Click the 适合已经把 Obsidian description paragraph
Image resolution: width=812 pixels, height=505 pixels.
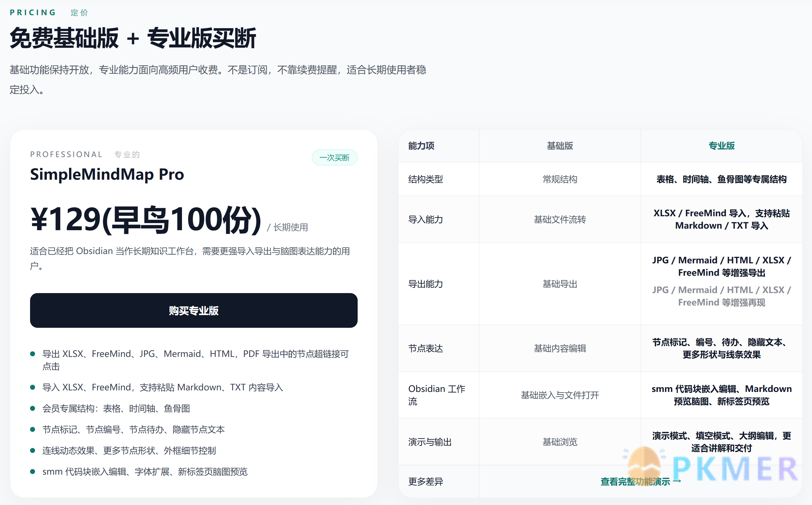pyautogui.click(x=190, y=258)
